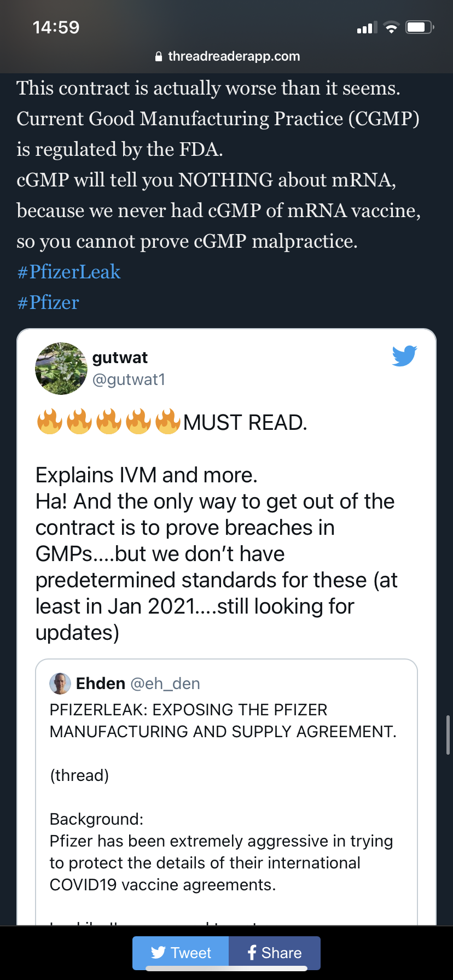This screenshot has width=453, height=980.
Task: Tap the Ehden profile picture
Action: pos(60,683)
